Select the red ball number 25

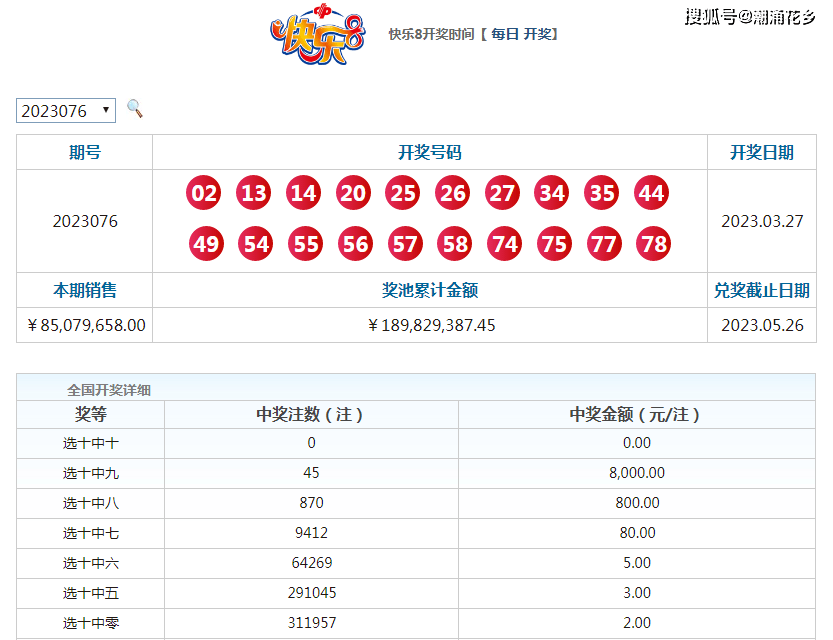pyautogui.click(x=403, y=193)
